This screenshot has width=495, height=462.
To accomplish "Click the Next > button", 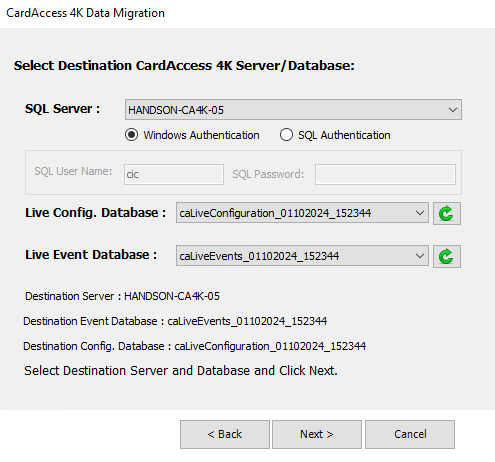I will (x=317, y=434).
